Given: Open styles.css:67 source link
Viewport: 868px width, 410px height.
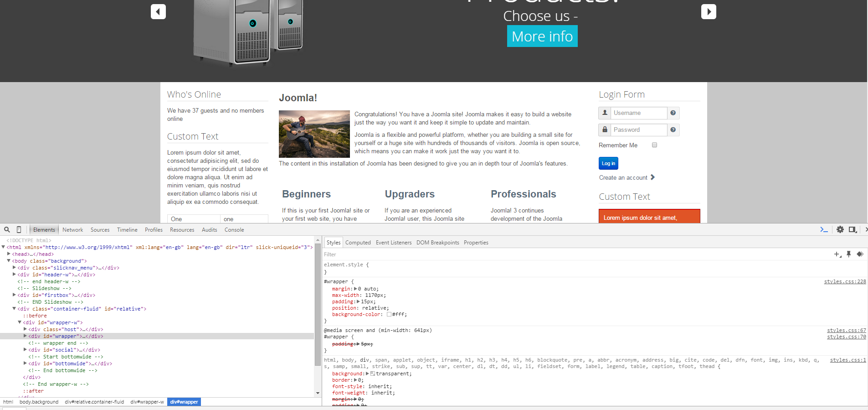Looking at the screenshot, I should click(x=846, y=330).
